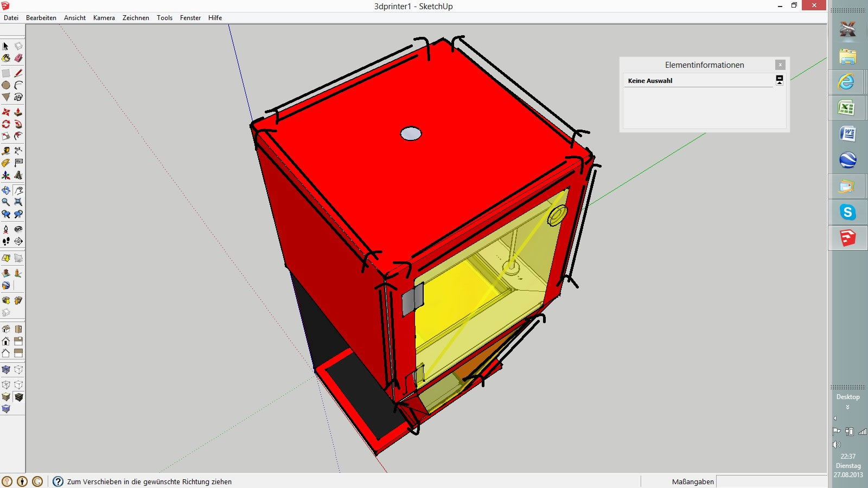
Task: Select the Paint Bucket tool
Action: (6, 58)
